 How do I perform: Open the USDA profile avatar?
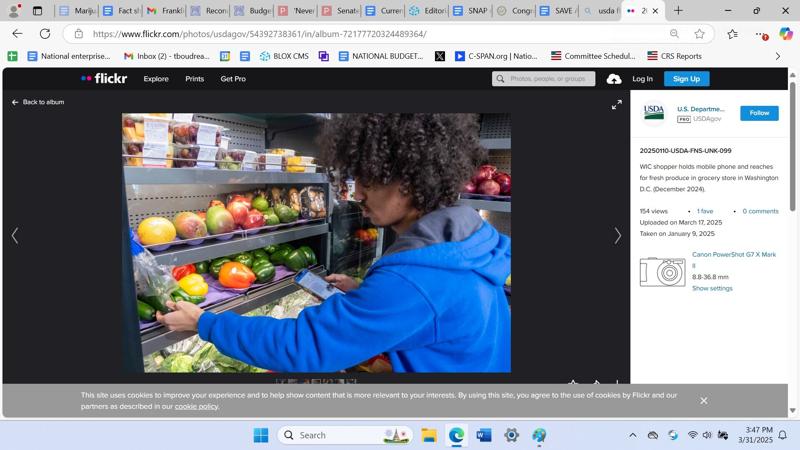pyautogui.click(x=654, y=113)
